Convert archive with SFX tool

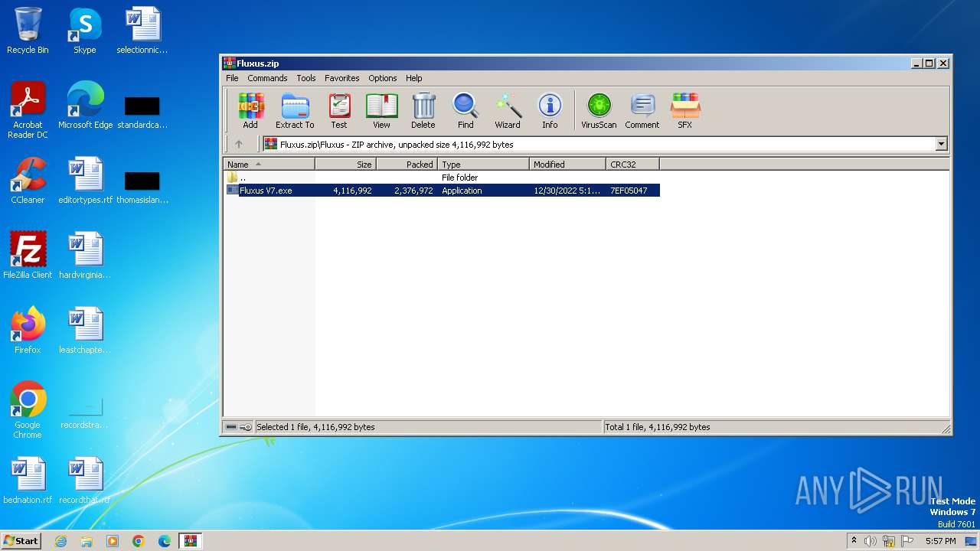(x=684, y=111)
